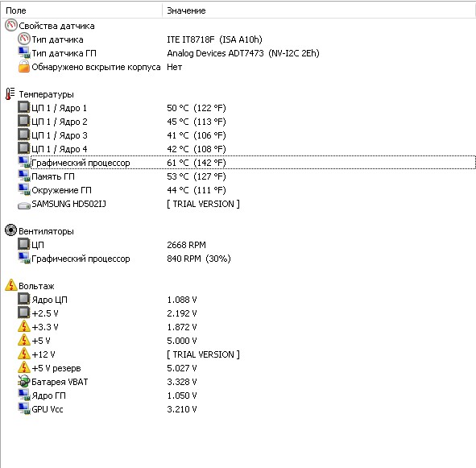Click the Свойства датчика gauge icon
The height and width of the screenshot is (468, 476).
coord(11,25)
